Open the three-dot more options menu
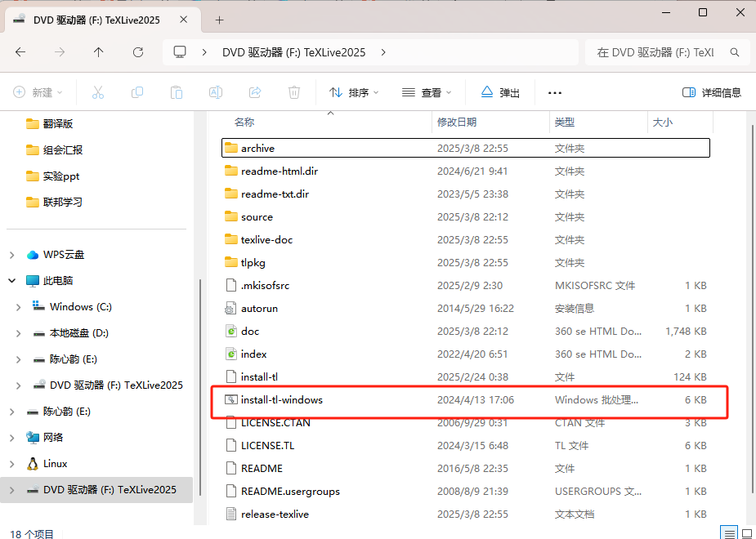This screenshot has width=756, height=539. pos(555,92)
